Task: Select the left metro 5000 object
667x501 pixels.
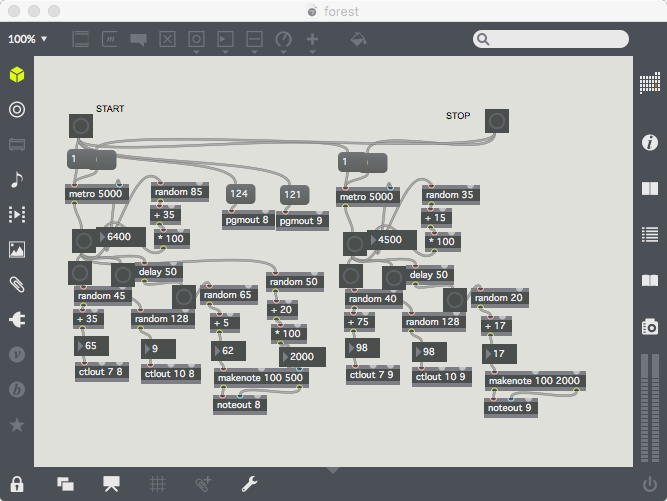Action: (97, 194)
